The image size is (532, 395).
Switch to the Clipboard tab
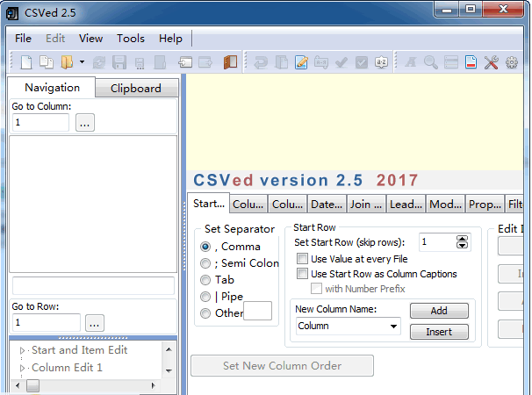coord(136,89)
